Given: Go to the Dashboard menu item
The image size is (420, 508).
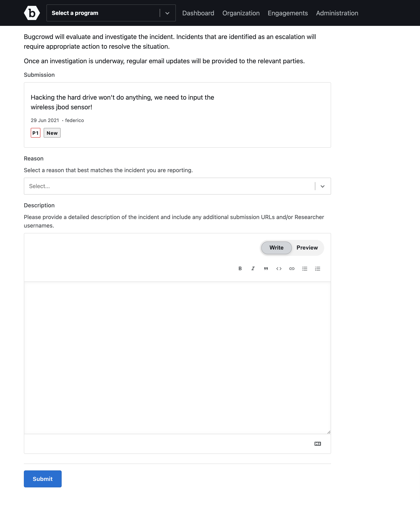Looking at the screenshot, I should coord(198,13).
